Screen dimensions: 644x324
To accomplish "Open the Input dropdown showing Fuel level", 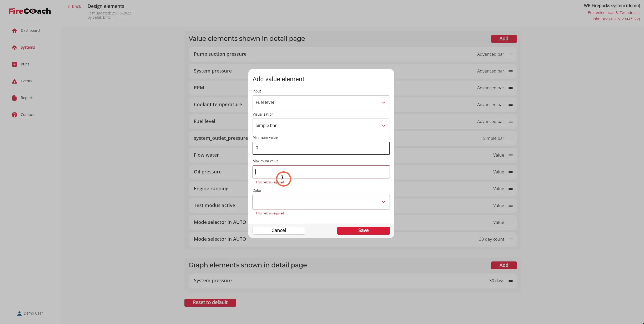I will click(x=321, y=102).
